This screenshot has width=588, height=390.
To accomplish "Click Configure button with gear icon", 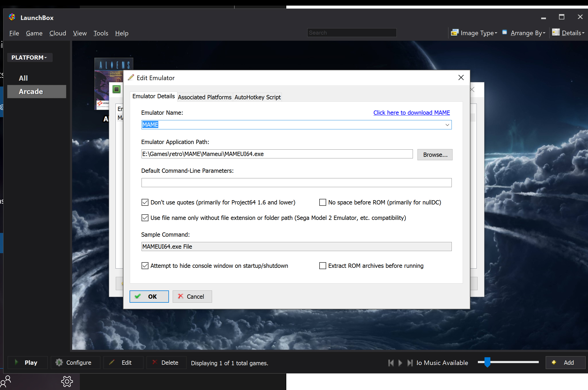I will coord(75,363).
